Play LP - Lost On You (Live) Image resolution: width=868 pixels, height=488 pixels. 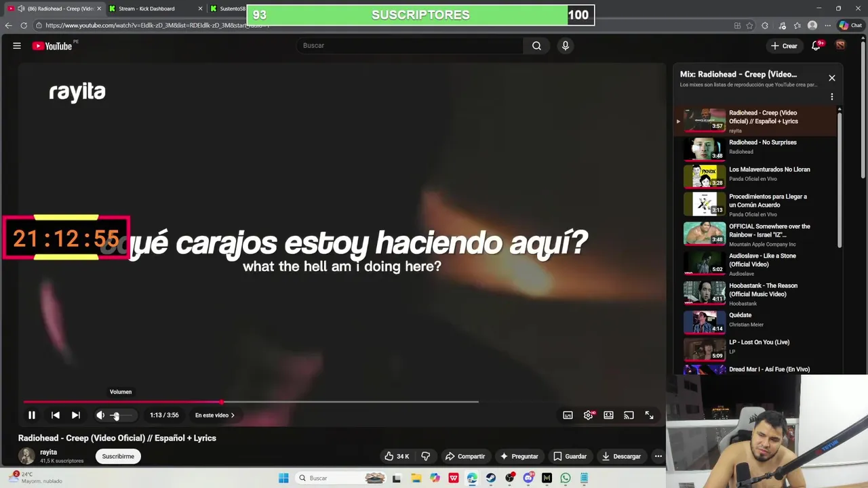[756, 348]
